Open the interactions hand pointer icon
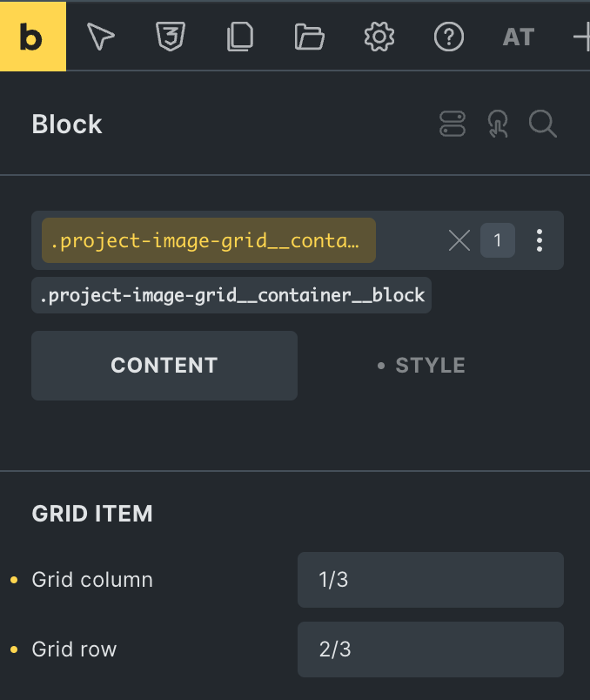590x700 pixels. point(498,124)
